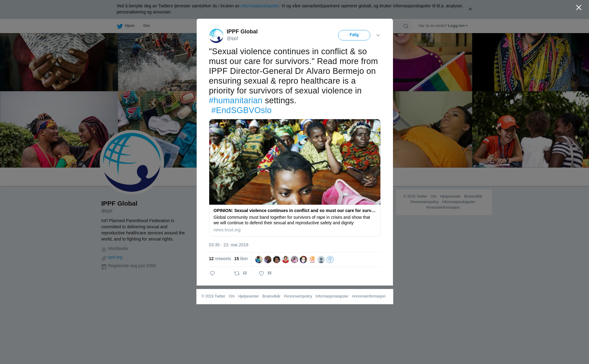
Task: Click the Twitter bird Hjem icon
Action: [120, 26]
